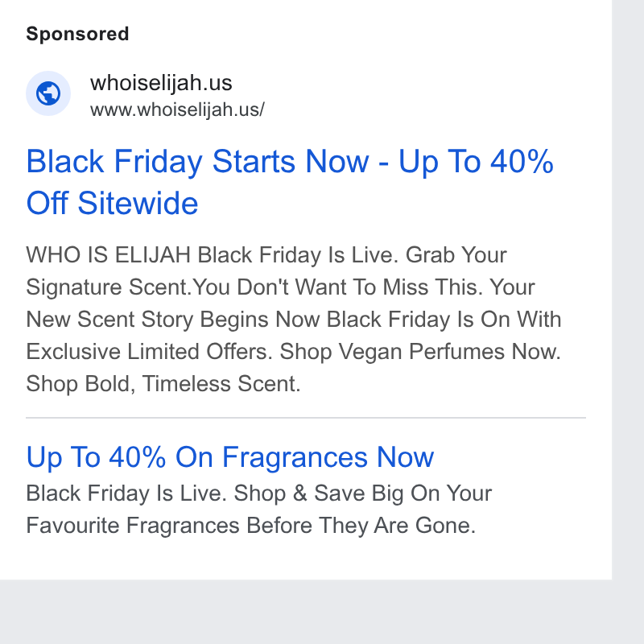This screenshot has width=644, height=644.
Task: Click 'Favourite Fragrances Before They Are Gone.' line
Action: [251, 526]
